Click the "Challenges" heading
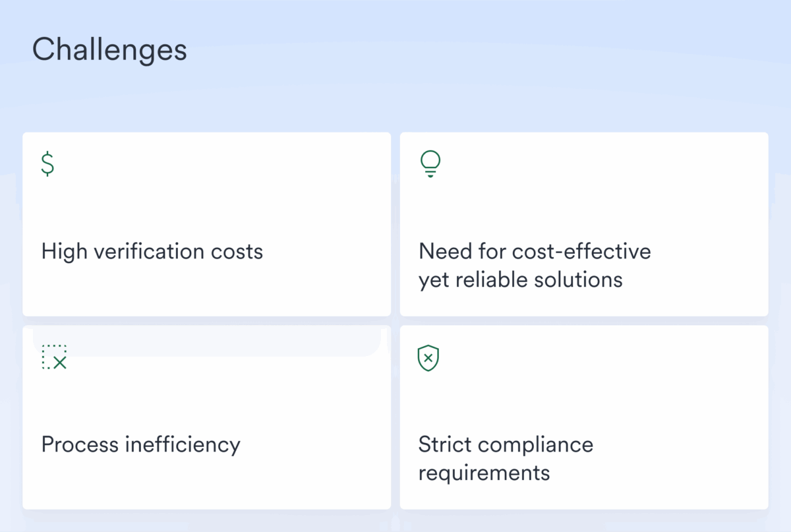Screen dimensions: 791x532 pyautogui.click(x=109, y=50)
